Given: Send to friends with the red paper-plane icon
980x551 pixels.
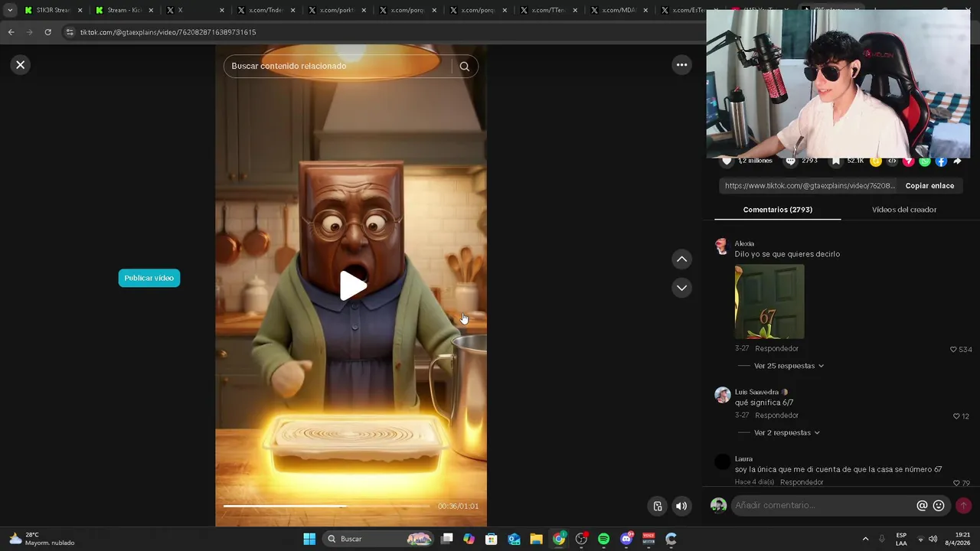Looking at the screenshot, I should click(x=908, y=161).
